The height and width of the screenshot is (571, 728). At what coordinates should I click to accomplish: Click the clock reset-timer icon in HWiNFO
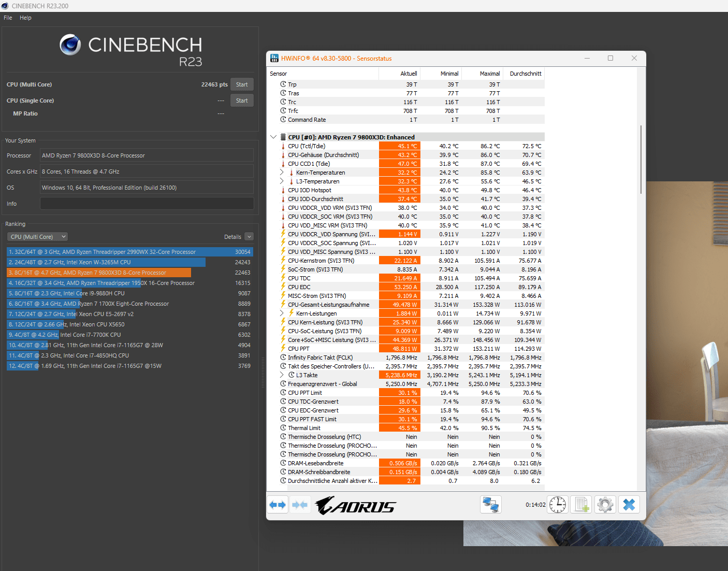click(558, 505)
